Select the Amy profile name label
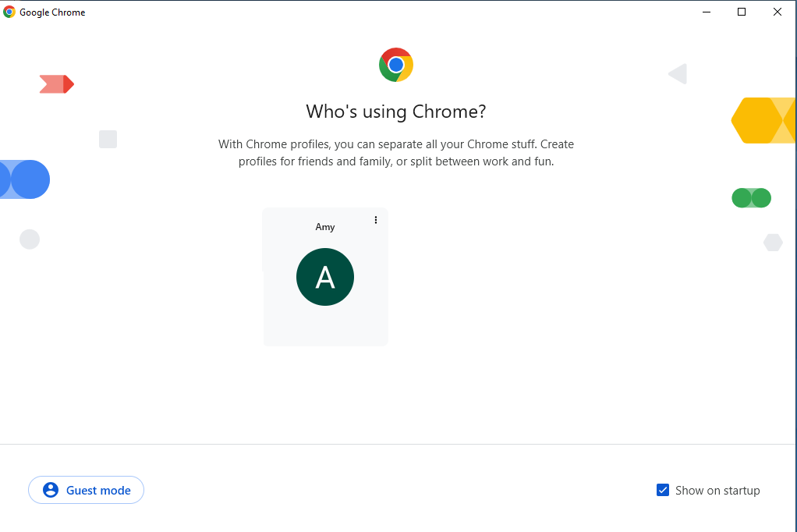 (325, 227)
